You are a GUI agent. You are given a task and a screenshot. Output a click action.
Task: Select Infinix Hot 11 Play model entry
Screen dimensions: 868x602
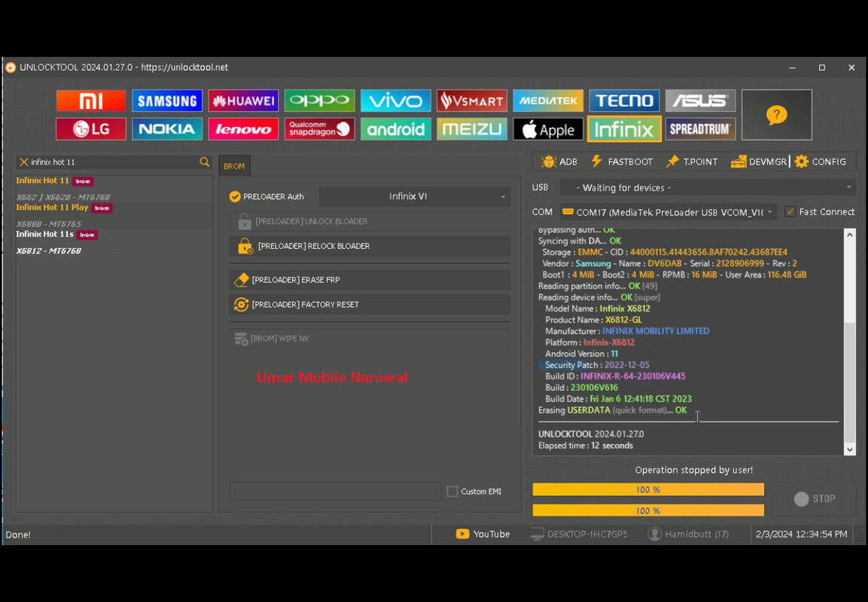coord(114,215)
